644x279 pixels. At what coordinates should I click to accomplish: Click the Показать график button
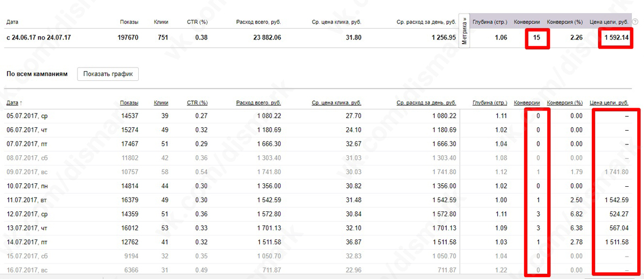pyautogui.click(x=108, y=74)
